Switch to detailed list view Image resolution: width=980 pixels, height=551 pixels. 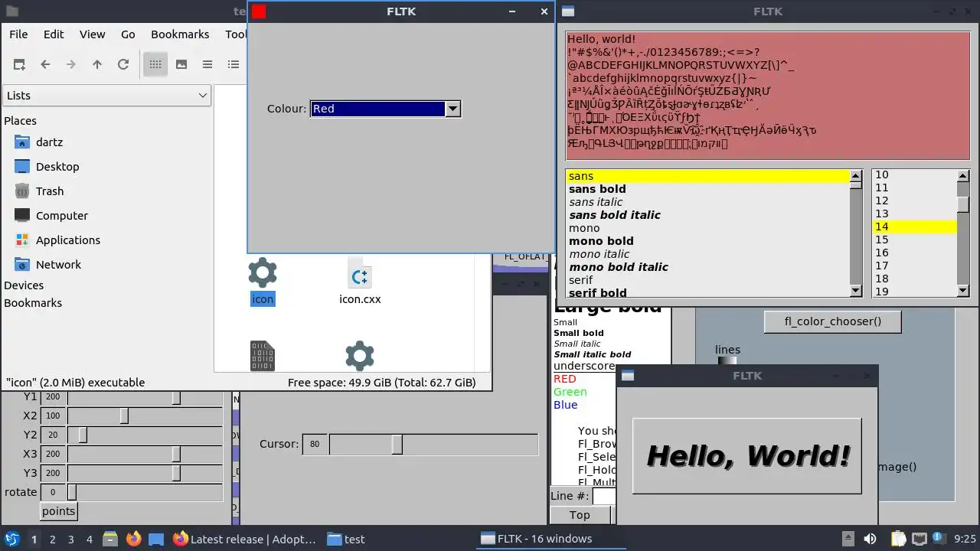[234, 64]
